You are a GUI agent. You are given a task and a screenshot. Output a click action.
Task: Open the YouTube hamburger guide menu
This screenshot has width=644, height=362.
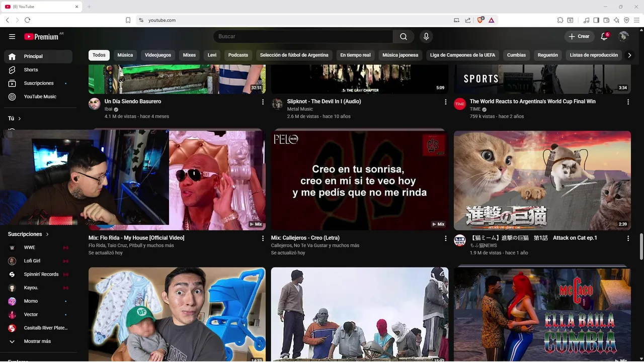(12, 37)
